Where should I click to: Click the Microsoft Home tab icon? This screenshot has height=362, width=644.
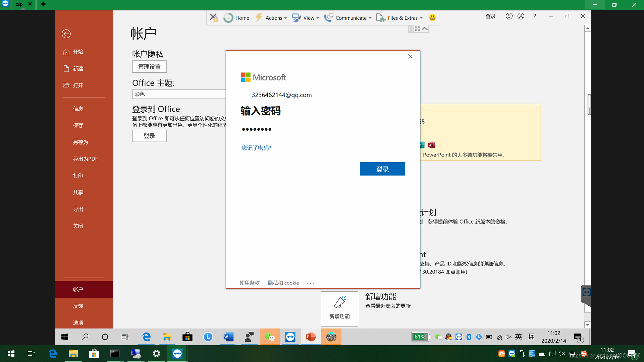229,18
